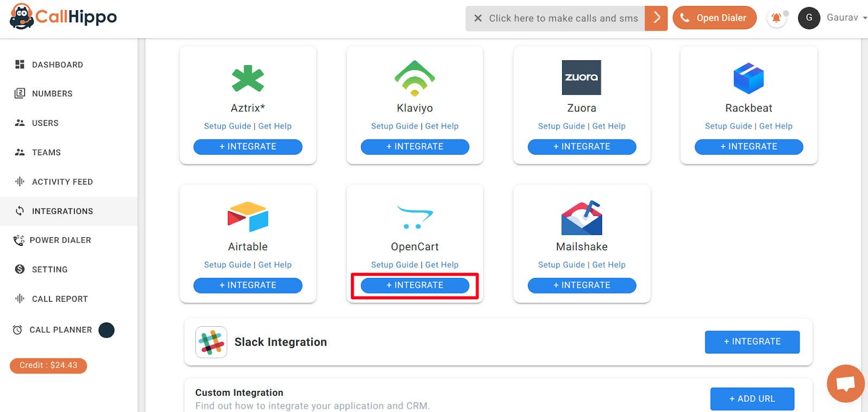Click the OpenCart cart logo
This screenshot has width=868, height=412.
(x=415, y=217)
